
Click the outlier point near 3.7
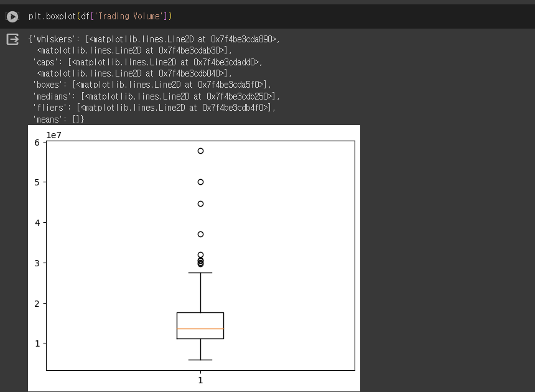[x=200, y=234]
